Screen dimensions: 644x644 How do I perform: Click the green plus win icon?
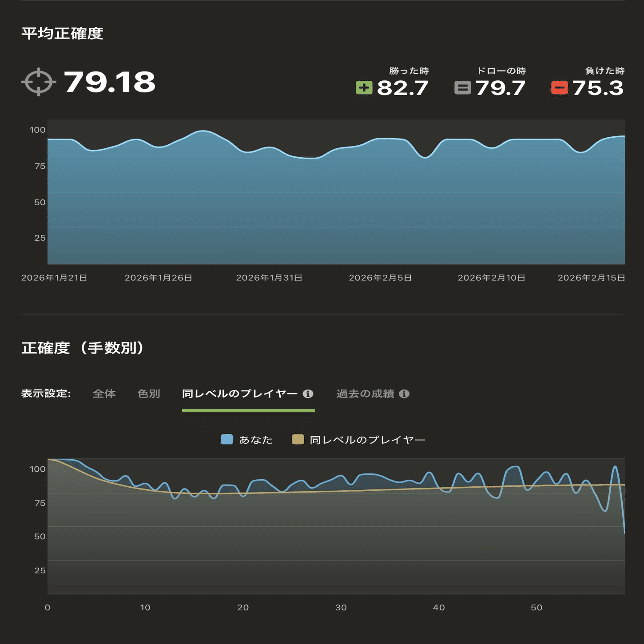click(364, 87)
